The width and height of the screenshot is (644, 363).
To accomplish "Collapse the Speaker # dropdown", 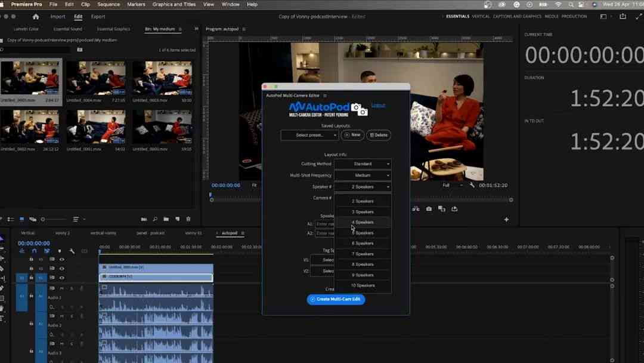I will coord(363,187).
